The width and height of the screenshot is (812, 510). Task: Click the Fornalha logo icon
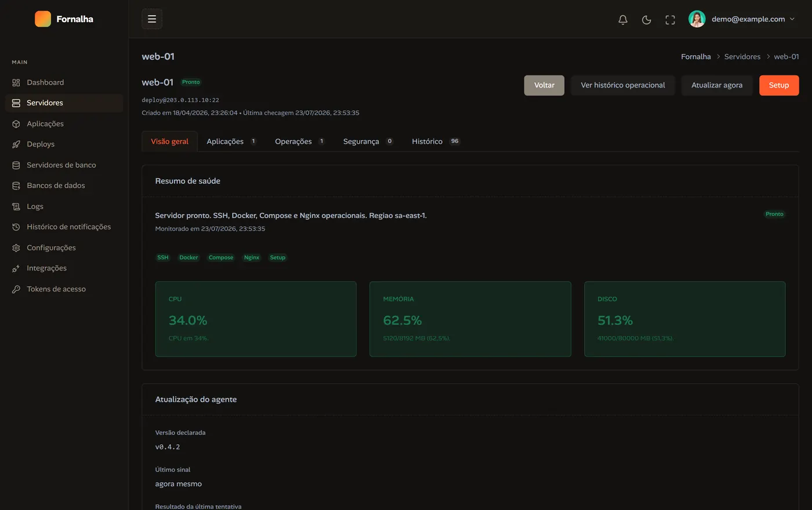pos(43,19)
